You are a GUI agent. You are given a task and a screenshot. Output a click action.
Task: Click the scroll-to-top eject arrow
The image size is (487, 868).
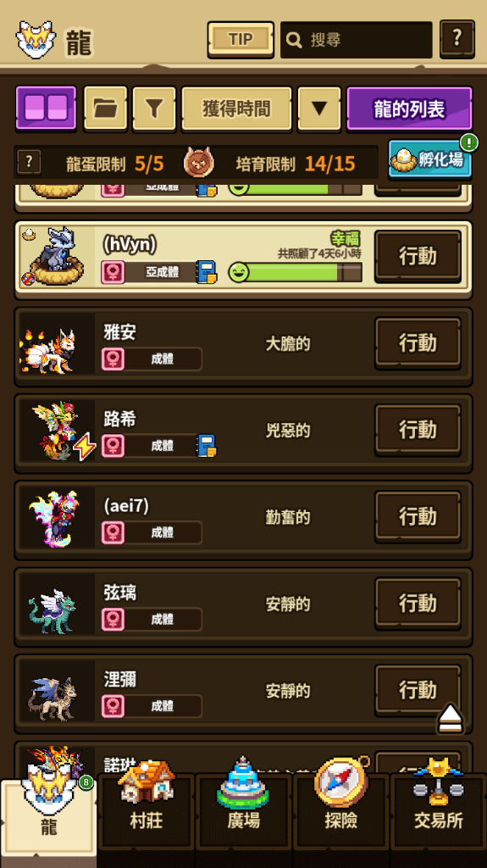coord(451,719)
